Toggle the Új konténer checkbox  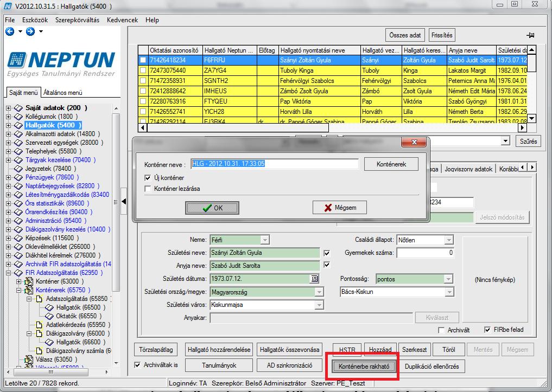148,178
